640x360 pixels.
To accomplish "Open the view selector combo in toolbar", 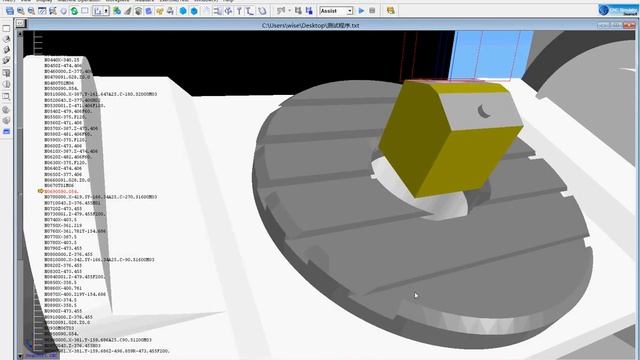I will 100,11.
